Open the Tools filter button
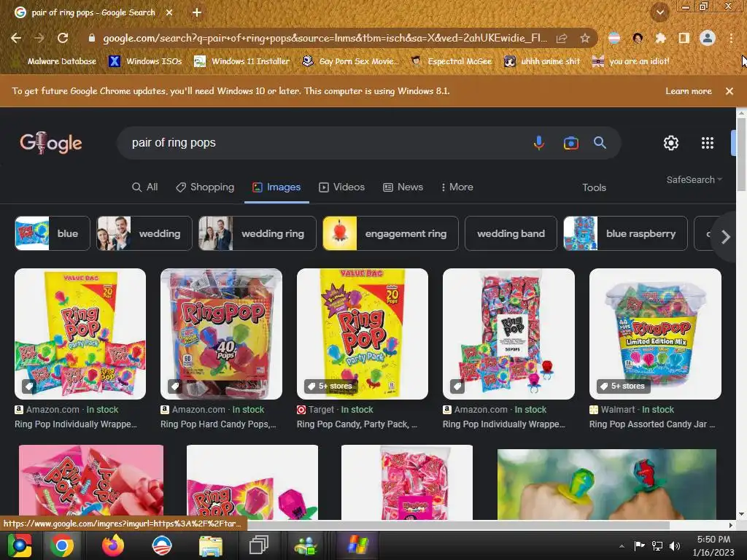Screen dimensions: 747x560 point(594,187)
